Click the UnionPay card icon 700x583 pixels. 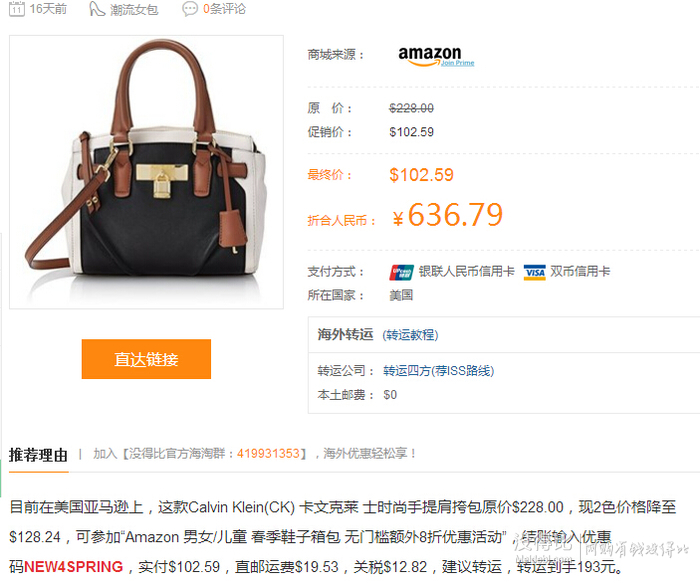[401, 272]
